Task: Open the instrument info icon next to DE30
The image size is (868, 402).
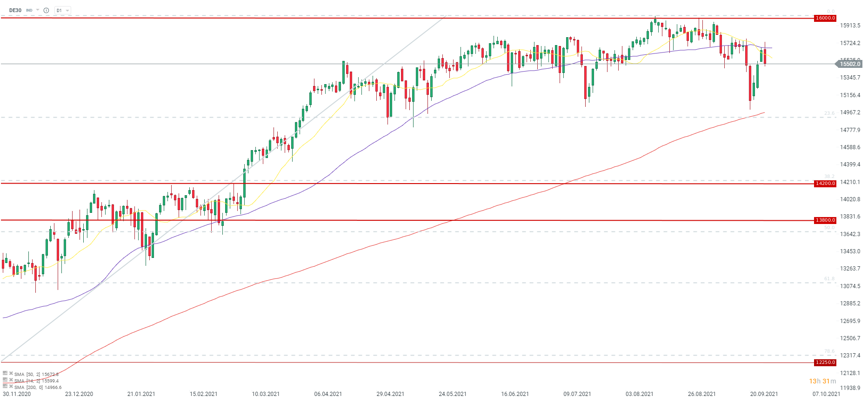Action: tap(46, 10)
